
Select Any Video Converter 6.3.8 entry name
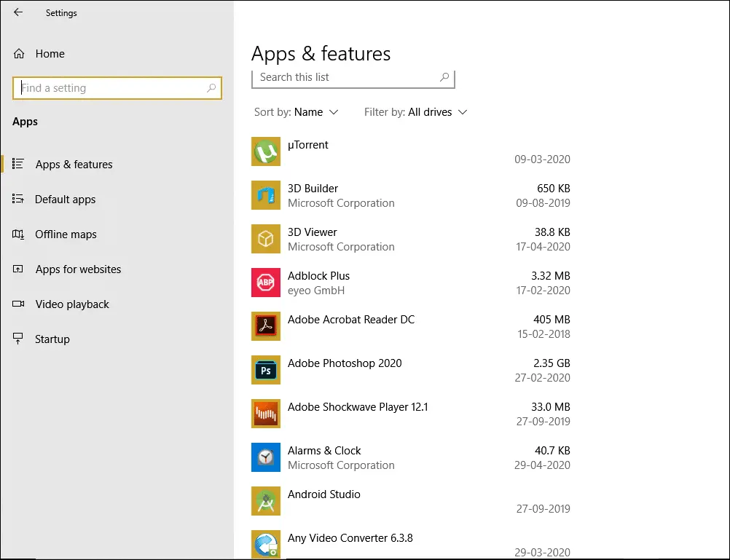[x=350, y=539]
